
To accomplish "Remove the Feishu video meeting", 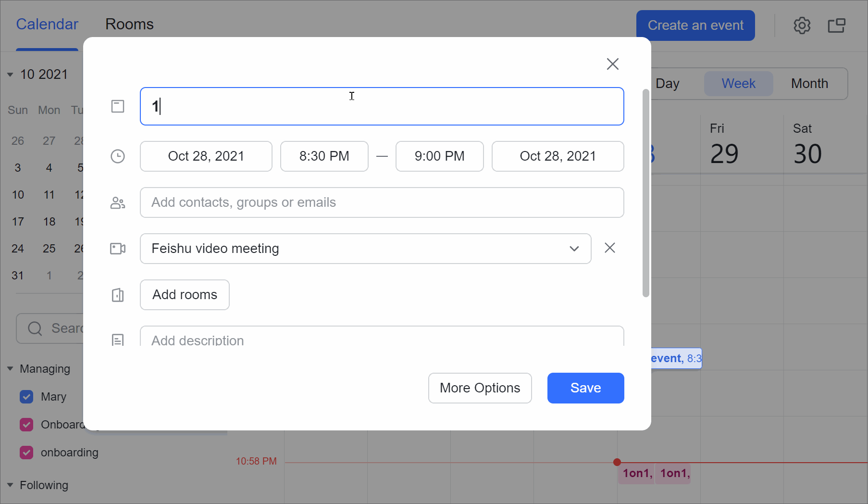I will click(610, 248).
